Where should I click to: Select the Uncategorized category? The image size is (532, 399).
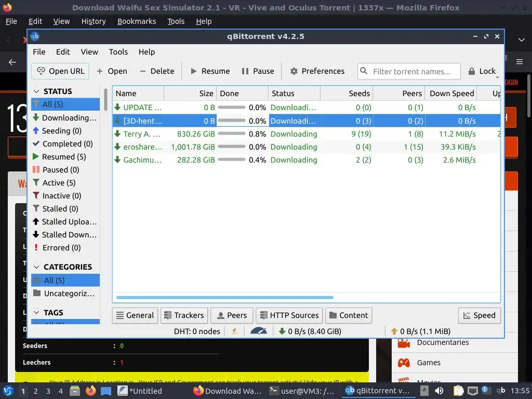(65, 294)
